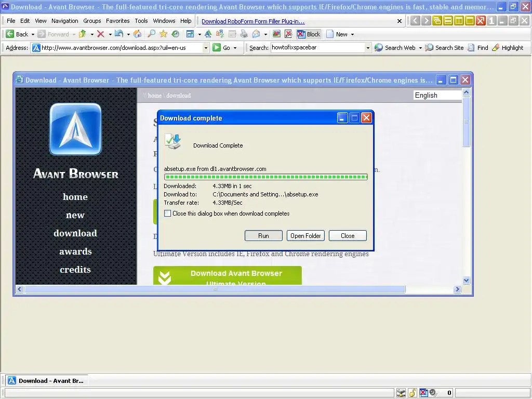Expand the Address bar URL dropdown
Image resolution: width=532 pixels, height=399 pixels.
[x=206, y=48]
